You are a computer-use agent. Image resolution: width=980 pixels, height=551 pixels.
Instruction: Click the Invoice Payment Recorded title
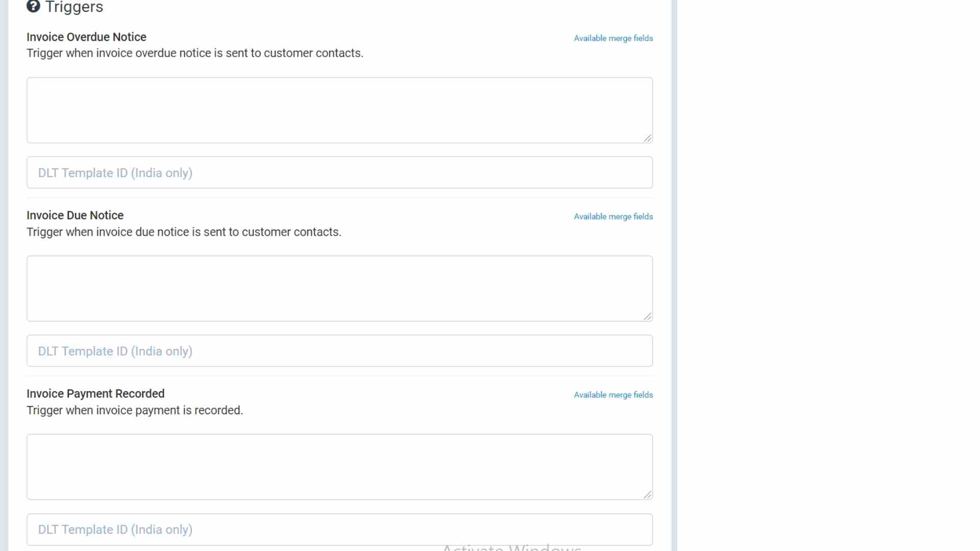point(95,393)
